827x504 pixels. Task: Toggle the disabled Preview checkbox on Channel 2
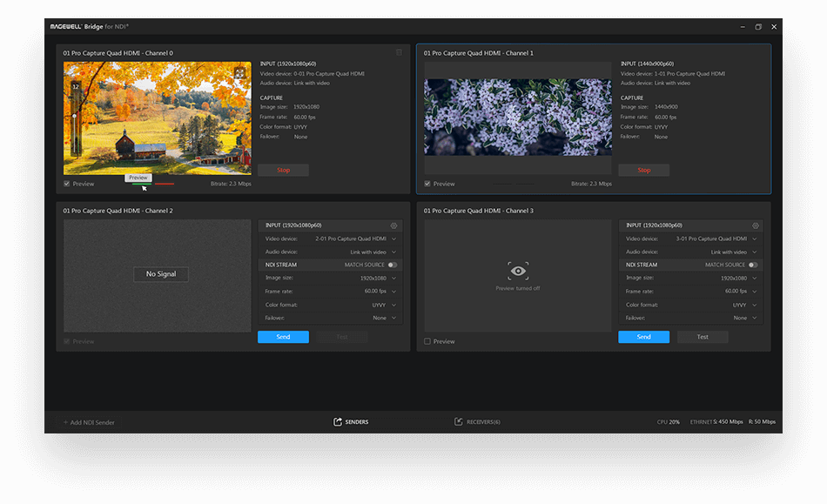(x=66, y=341)
